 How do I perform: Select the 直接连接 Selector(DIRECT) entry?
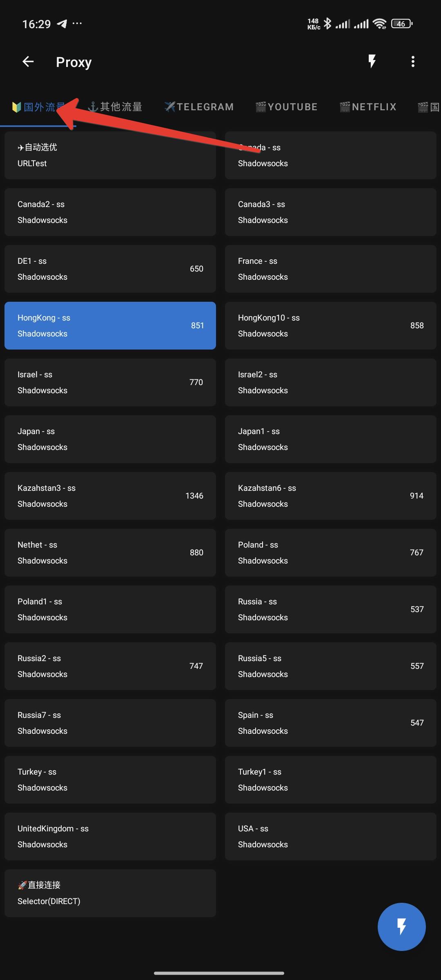click(x=110, y=893)
